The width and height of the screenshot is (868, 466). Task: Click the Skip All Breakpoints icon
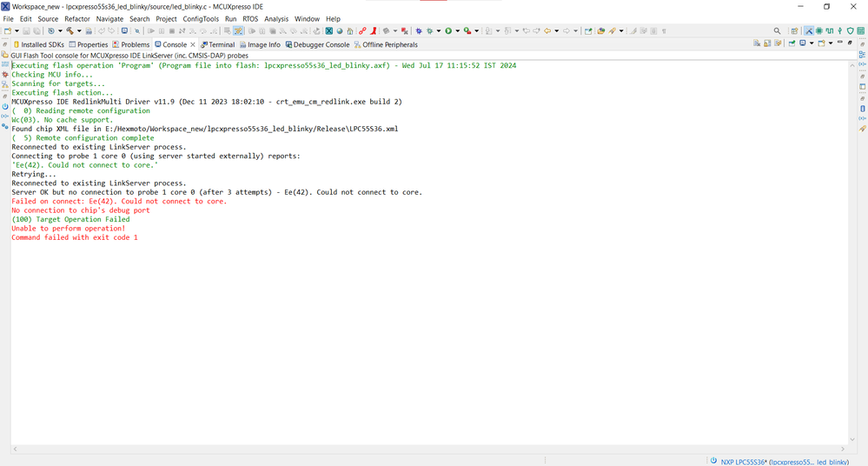[136, 31]
